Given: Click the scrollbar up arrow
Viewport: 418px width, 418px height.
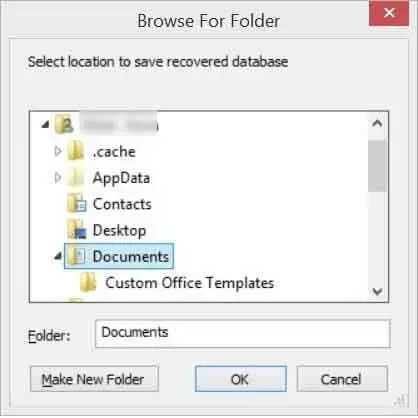Looking at the screenshot, I should tap(377, 124).
